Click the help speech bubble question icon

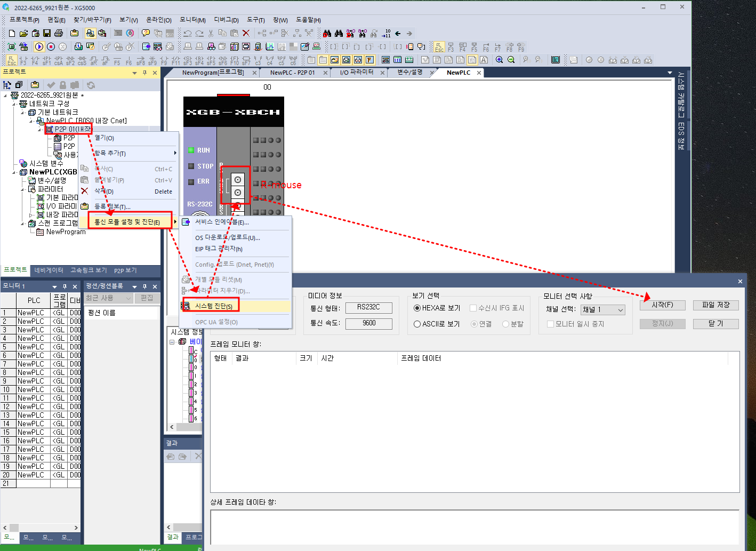pos(146,33)
